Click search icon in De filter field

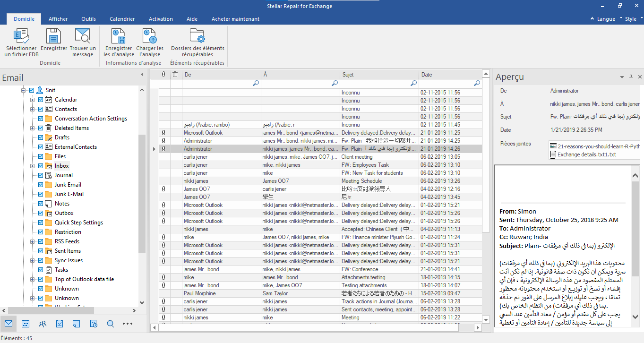click(x=256, y=83)
